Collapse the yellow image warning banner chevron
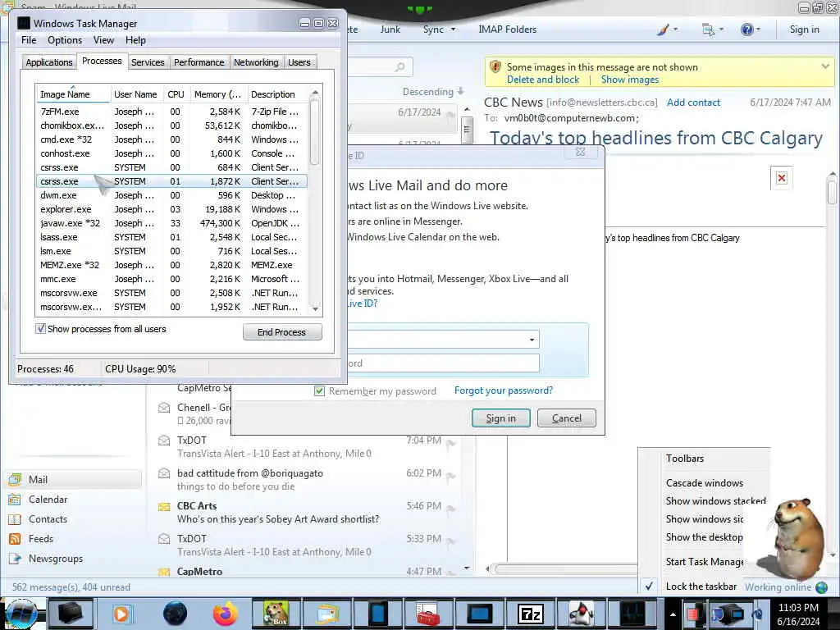840x630 pixels. [x=825, y=66]
